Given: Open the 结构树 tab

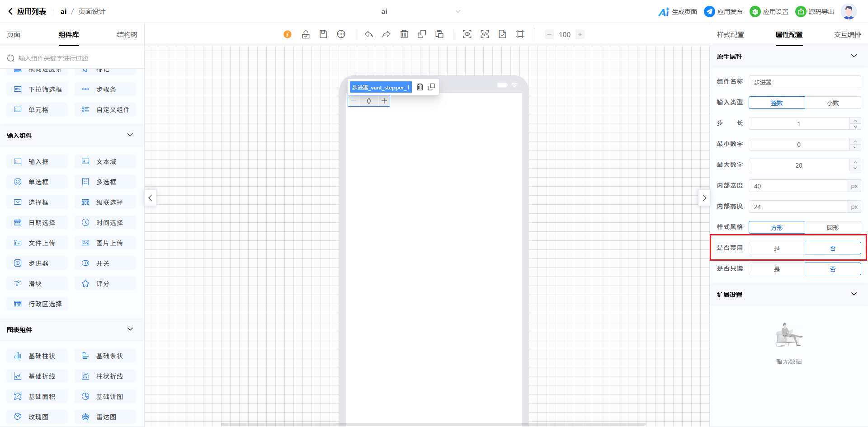Looking at the screenshot, I should coord(127,35).
